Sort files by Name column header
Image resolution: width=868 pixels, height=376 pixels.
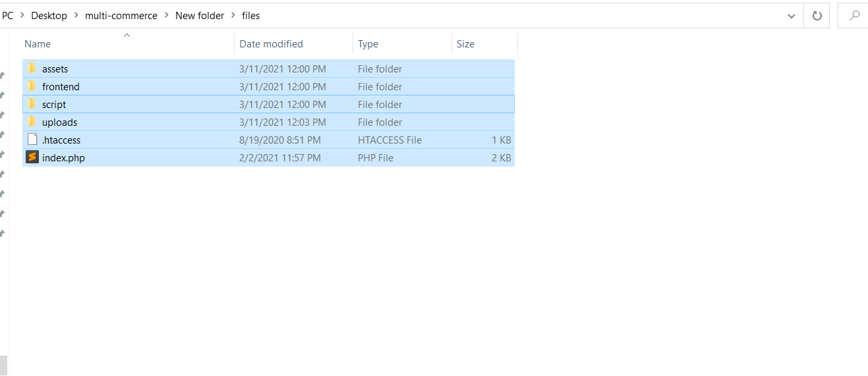point(38,44)
